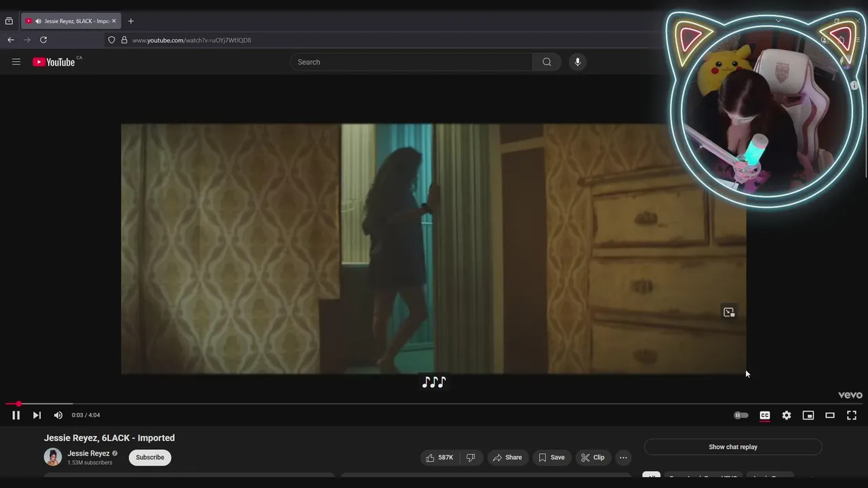
Task: Save the video to a playlist
Action: [x=551, y=457]
